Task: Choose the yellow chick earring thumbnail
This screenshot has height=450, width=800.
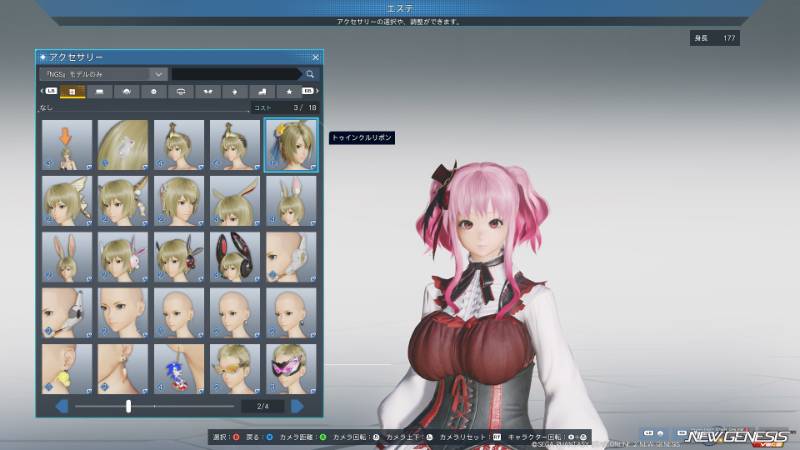Action: coord(67,369)
